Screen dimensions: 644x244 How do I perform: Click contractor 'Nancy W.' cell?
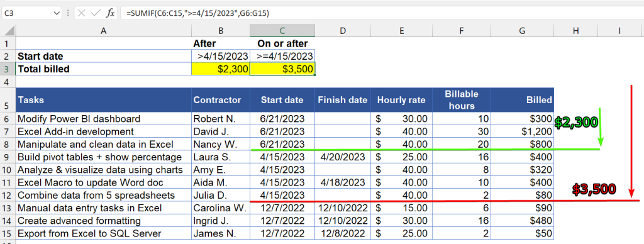(x=221, y=144)
